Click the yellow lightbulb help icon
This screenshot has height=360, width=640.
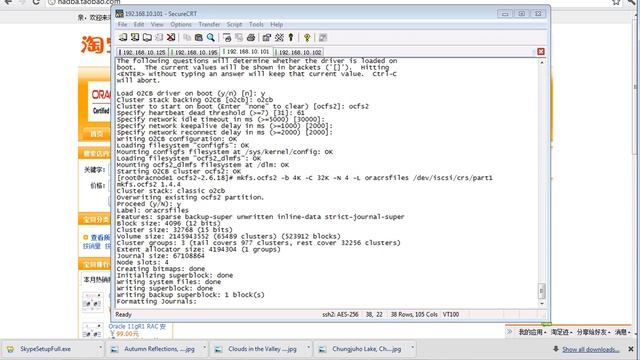click(307, 38)
